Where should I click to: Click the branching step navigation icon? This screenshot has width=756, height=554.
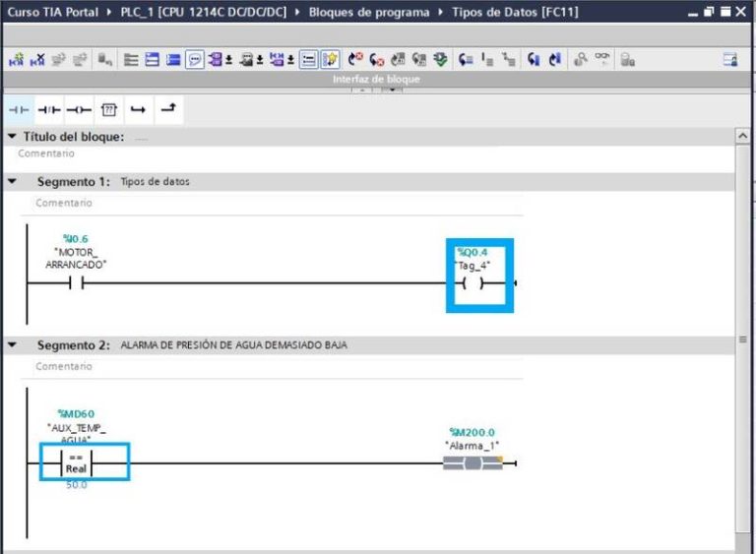point(508,60)
